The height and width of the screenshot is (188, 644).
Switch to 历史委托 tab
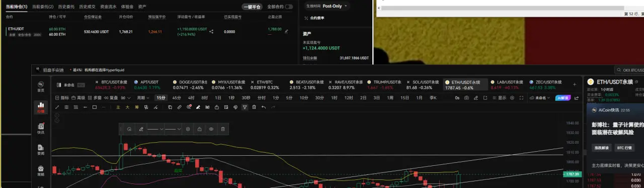(x=66, y=7)
